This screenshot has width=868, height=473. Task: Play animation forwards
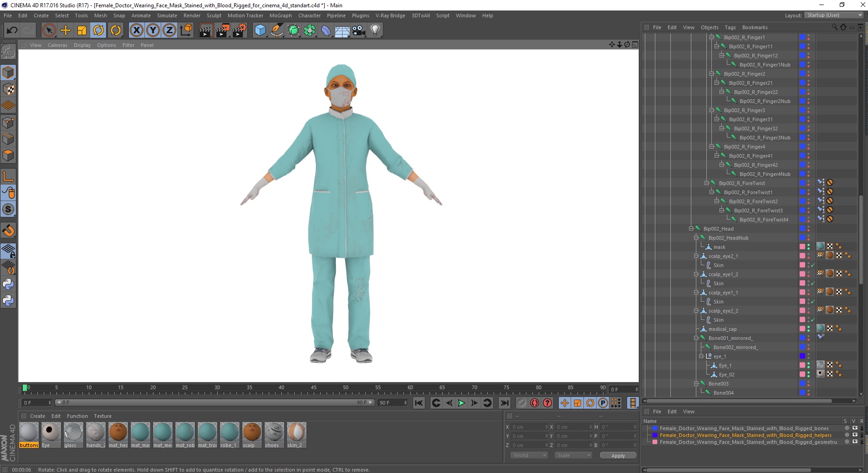coord(461,403)
